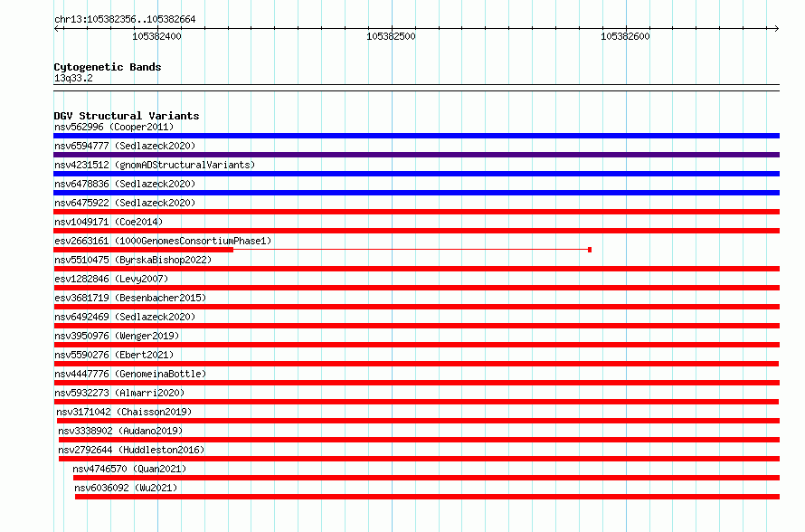Click the nsv3338902 (Audano2019) label
Image resolution: width=805 pixels, height=532 pixels.
(x=120, y=431)
